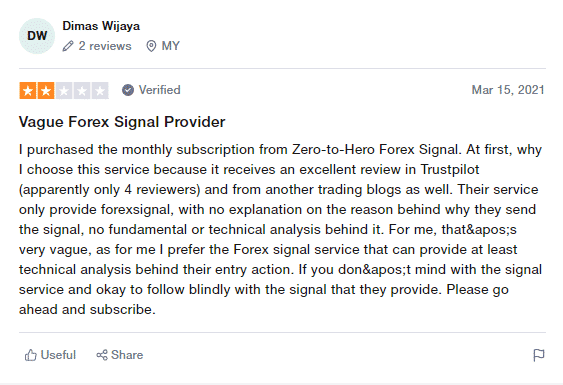Click the Mar 15, 2021 date

(x=508, y=90)
